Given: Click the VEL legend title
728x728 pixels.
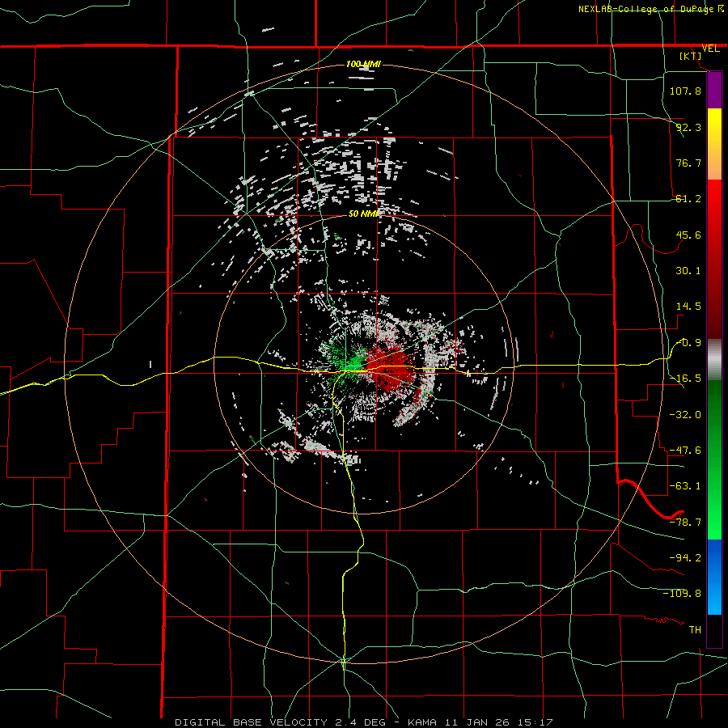Looking at the screenshot, I should click(x=710, y=49).
